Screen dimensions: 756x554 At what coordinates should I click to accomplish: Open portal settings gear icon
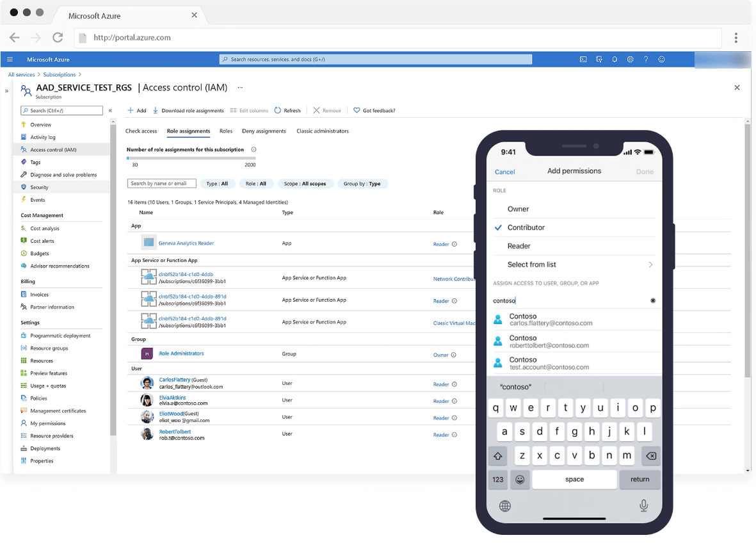point(630,60)
